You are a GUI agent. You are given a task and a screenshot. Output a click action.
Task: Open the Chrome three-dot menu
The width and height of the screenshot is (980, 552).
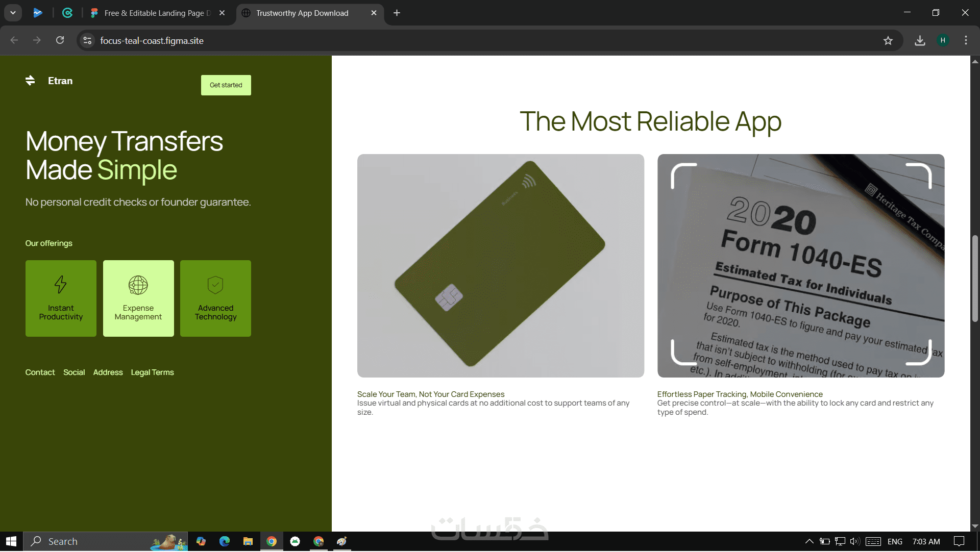(x=966, y=41)
